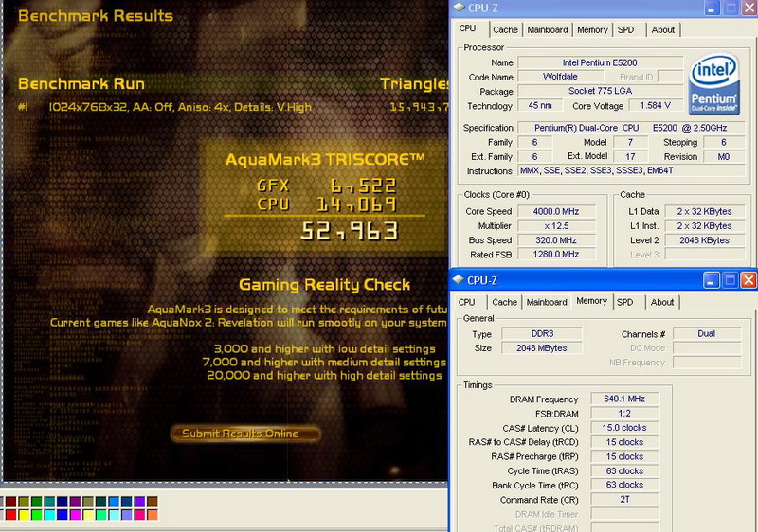This screenshot has height=532, width=758.
Task: Click the Package value Socket 775 LGA
Action: point(600,91)
